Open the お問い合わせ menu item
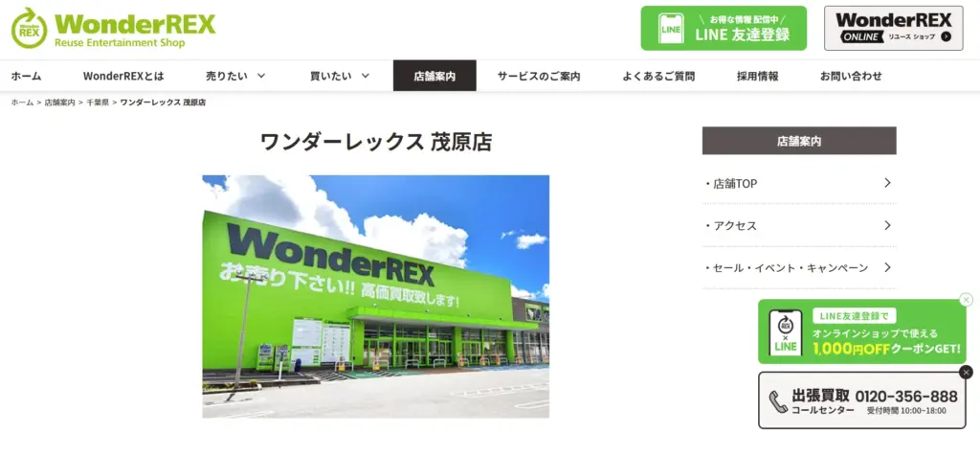Screen dimensions: 980x456 (x=851, y=76)
